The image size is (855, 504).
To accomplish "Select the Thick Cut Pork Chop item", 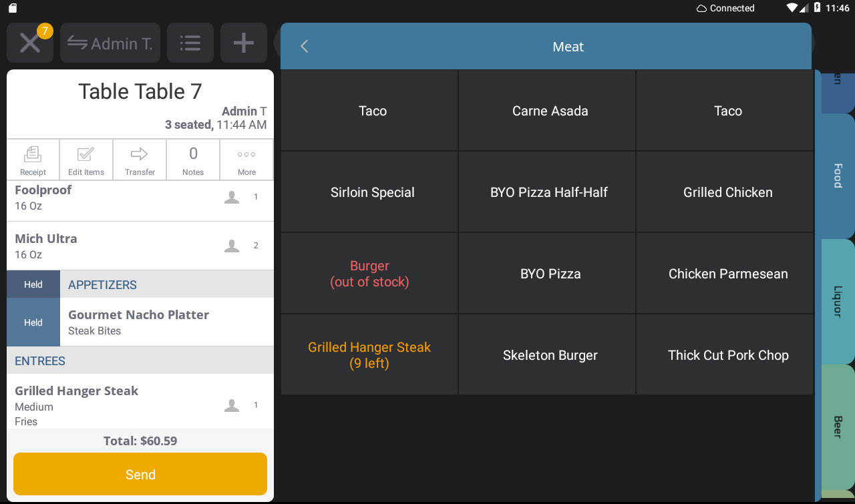I will 728,355.
